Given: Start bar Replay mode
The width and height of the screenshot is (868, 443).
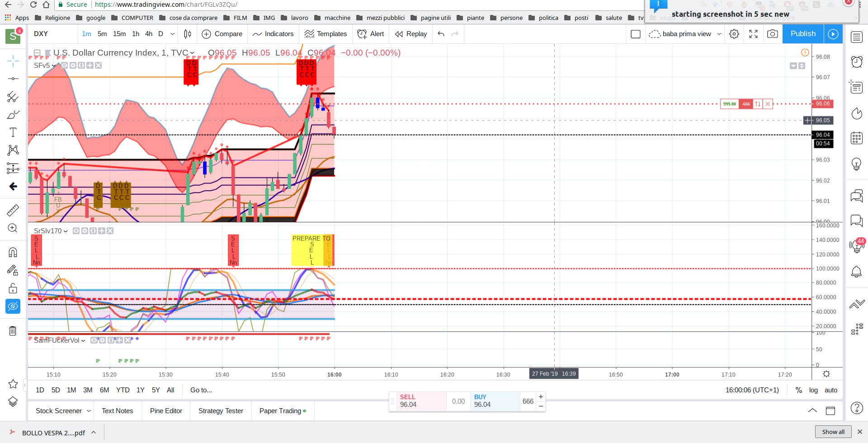Looking at the screenshot, I should pyautogui.click(x=410, y=34).
